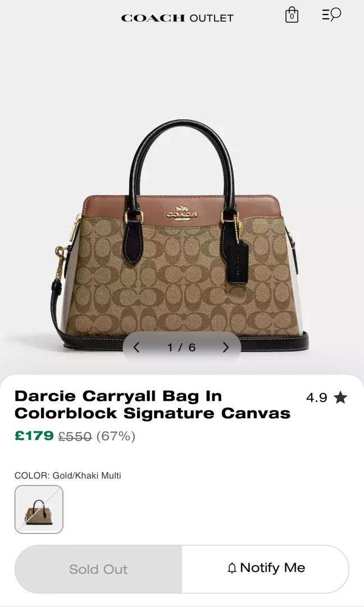Image resolution: width=364 pixels, height=607 pixels.
Task: Click the COLOR: Gold/Khaki Multi label
Action: [68, 475]
